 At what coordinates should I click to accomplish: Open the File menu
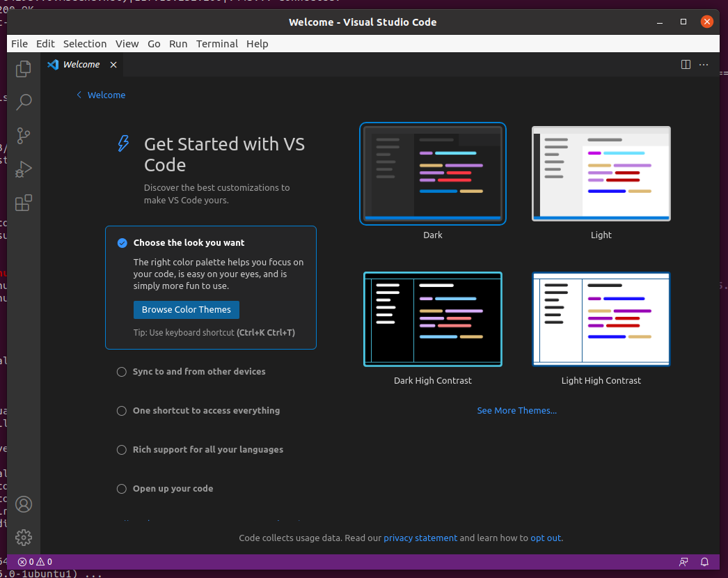(19, 44)
